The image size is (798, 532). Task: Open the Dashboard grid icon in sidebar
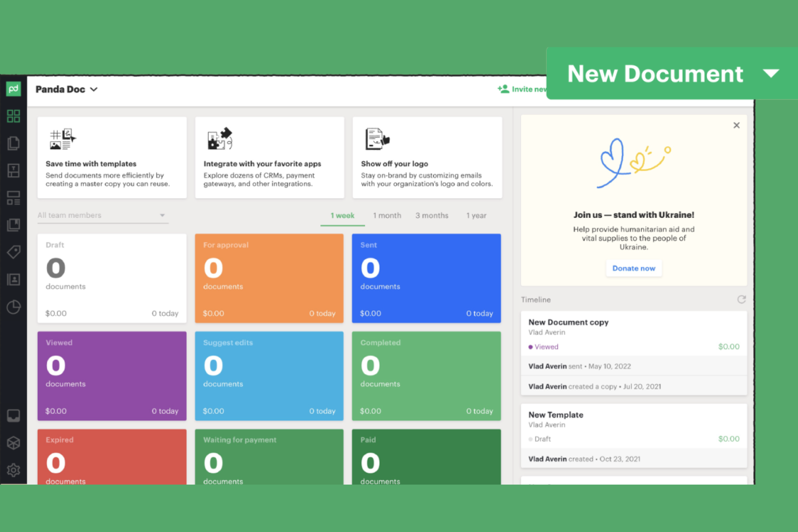pos(13,116)
